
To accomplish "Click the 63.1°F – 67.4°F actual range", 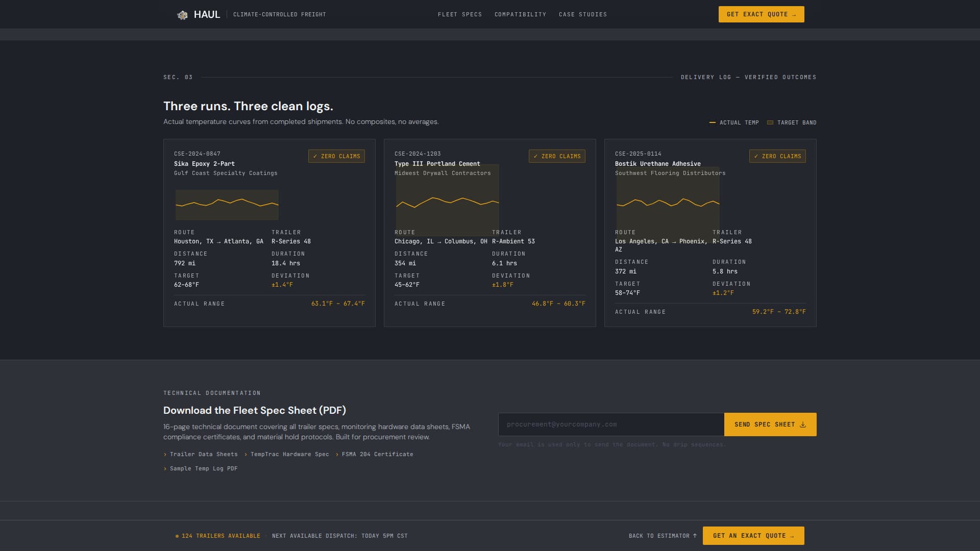I will (338, 304).
